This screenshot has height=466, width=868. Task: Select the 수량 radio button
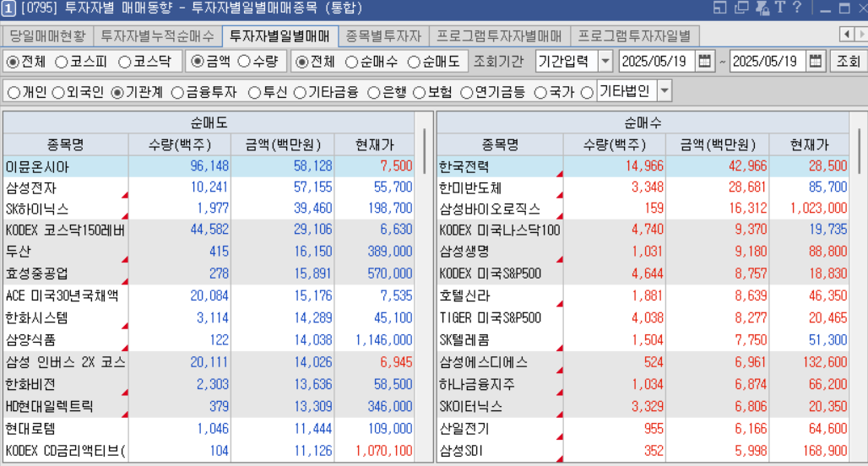click(x=244, y=62)
